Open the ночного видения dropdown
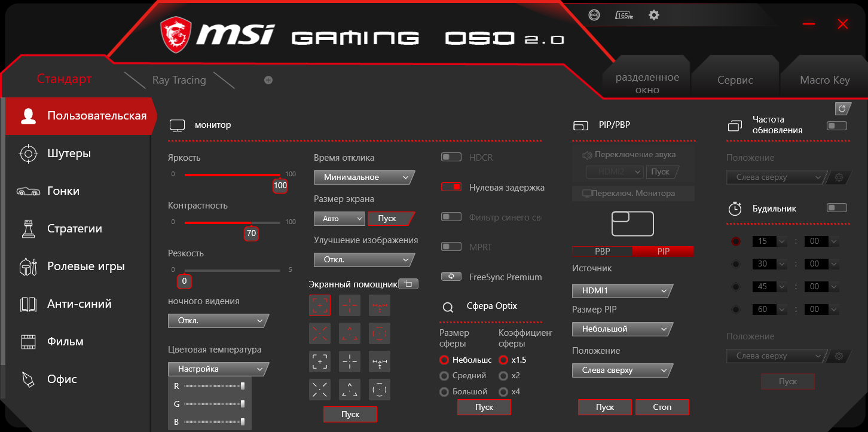The image size is (868, 432). pyautogui.click(x=218, y=321)
